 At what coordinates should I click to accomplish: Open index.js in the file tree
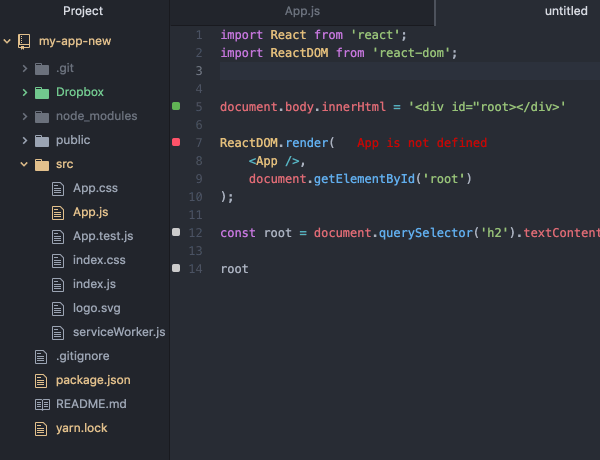point(94,284)
